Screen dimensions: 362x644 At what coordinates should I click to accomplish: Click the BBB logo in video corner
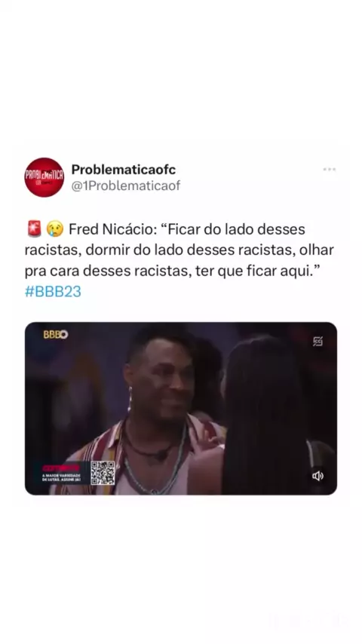[x=56, y=334]
